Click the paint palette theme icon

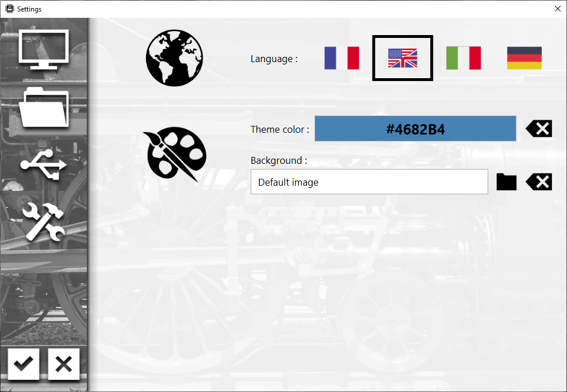point(175,154)
